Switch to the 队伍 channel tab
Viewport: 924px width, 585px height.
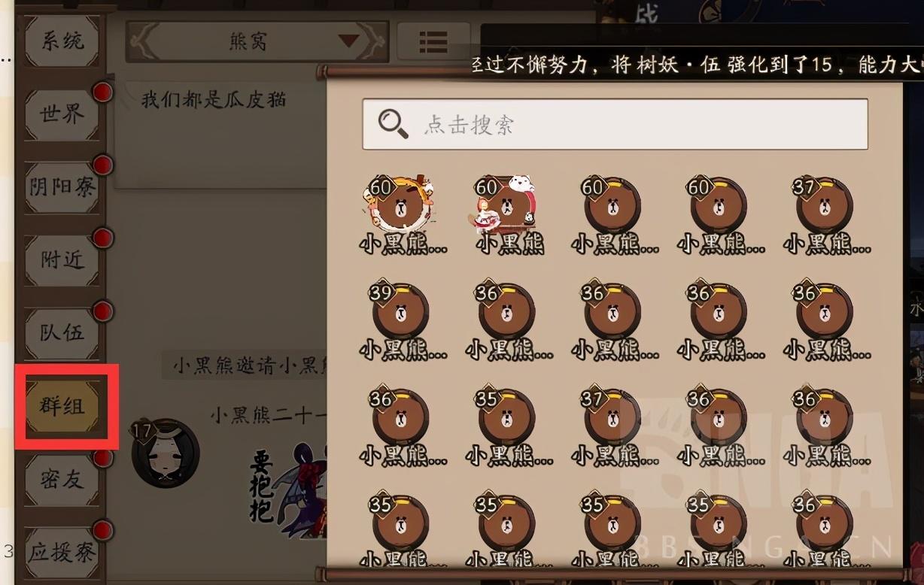[x=62, y=333]
